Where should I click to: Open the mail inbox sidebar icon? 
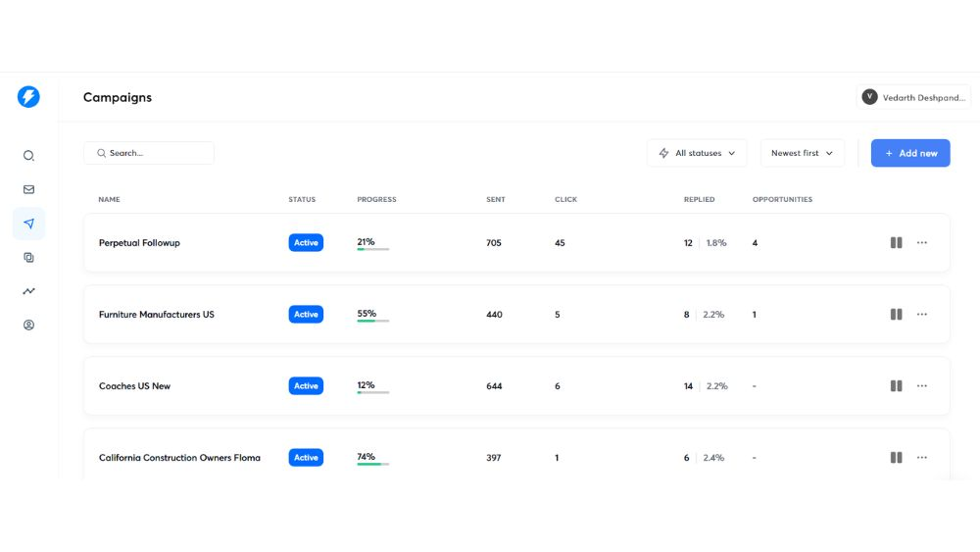coord(28,189)
